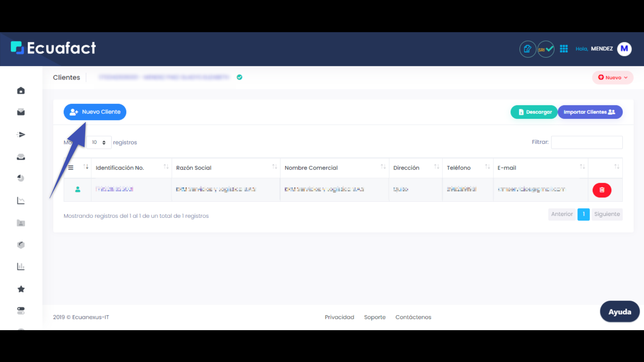Click the document edit icon in the top bar
Image resolution: width=644 pixels, height=362 pixels.
(x=528, y=49)
